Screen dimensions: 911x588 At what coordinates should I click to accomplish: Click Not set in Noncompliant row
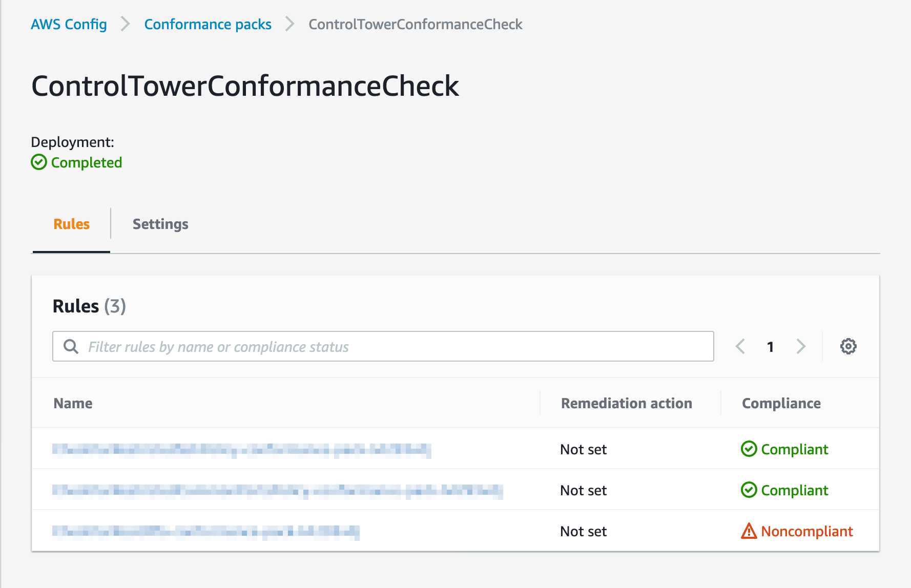coord(583,531)
